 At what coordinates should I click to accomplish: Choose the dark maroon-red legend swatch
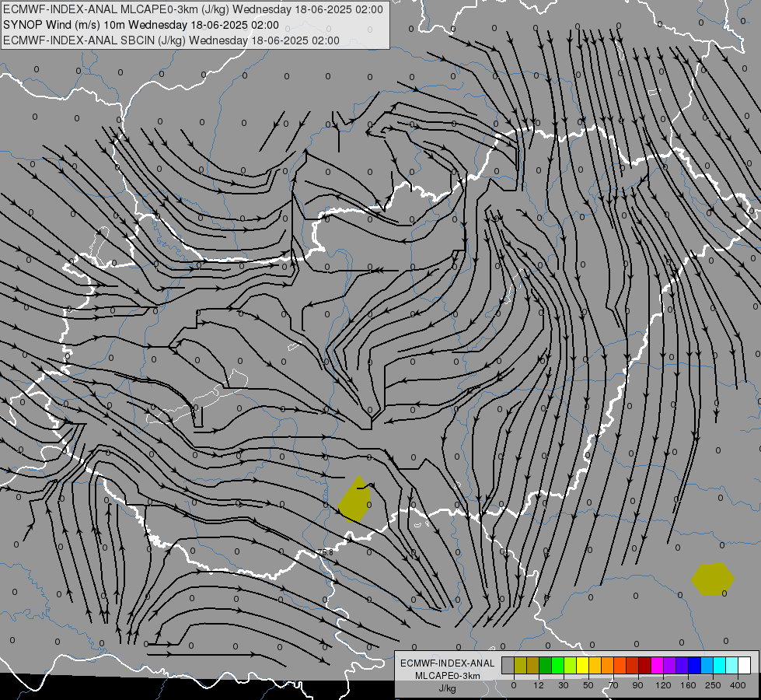[x=645, y=665]
